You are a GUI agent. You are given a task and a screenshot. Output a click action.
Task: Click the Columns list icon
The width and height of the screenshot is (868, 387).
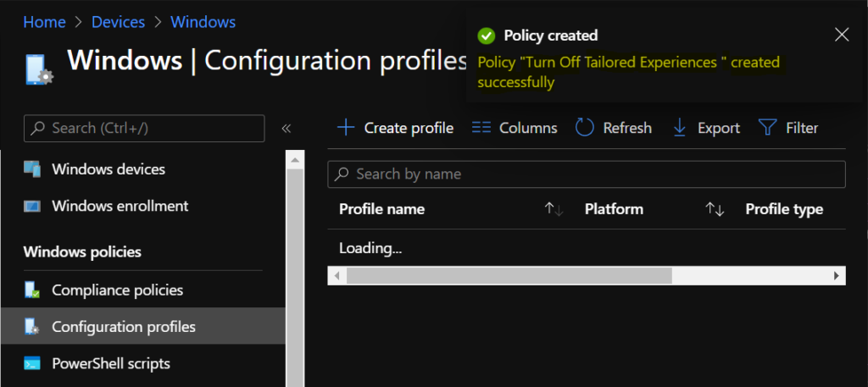[x=481, y=128]
